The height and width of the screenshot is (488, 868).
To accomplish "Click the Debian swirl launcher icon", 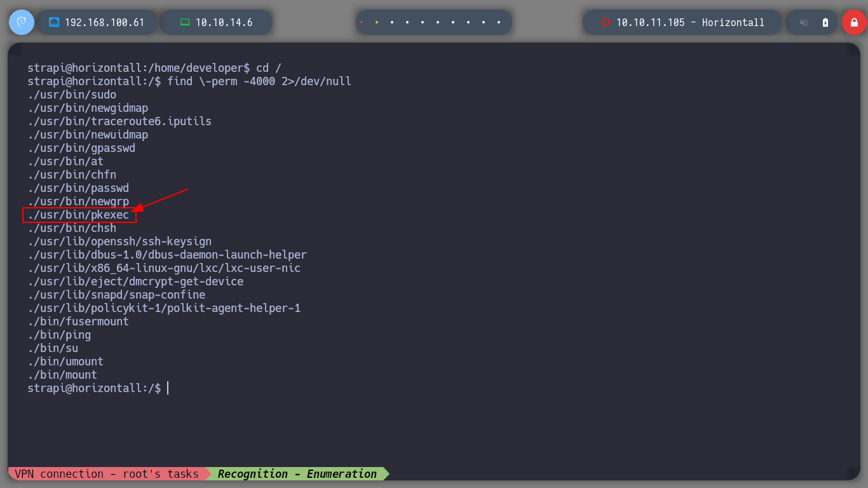I will pos(22,22).
